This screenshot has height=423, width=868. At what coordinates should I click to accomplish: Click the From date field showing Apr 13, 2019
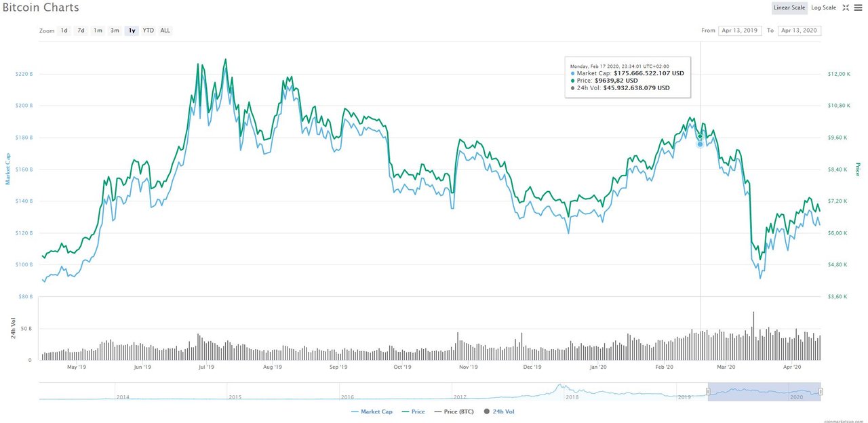tap(739, 31)
